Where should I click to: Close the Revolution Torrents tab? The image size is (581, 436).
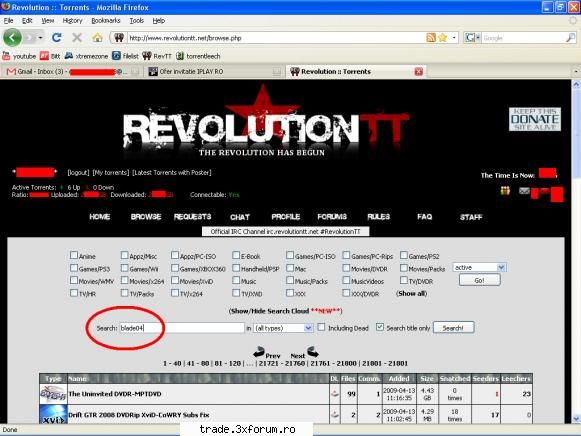(419, 71)
